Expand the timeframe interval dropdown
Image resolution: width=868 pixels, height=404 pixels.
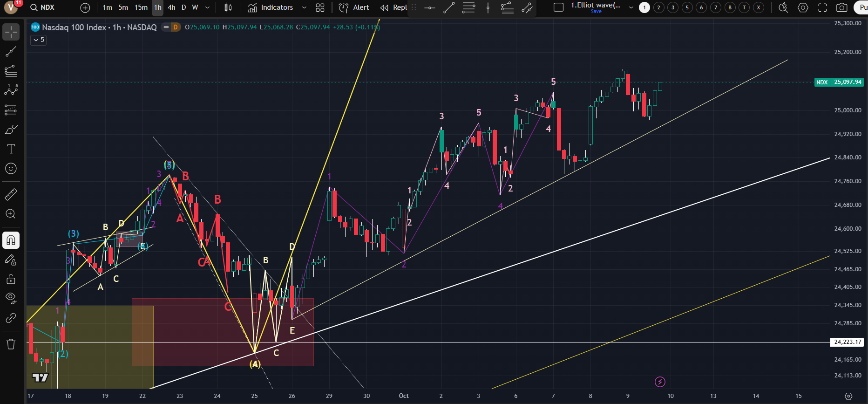point(207,7)
